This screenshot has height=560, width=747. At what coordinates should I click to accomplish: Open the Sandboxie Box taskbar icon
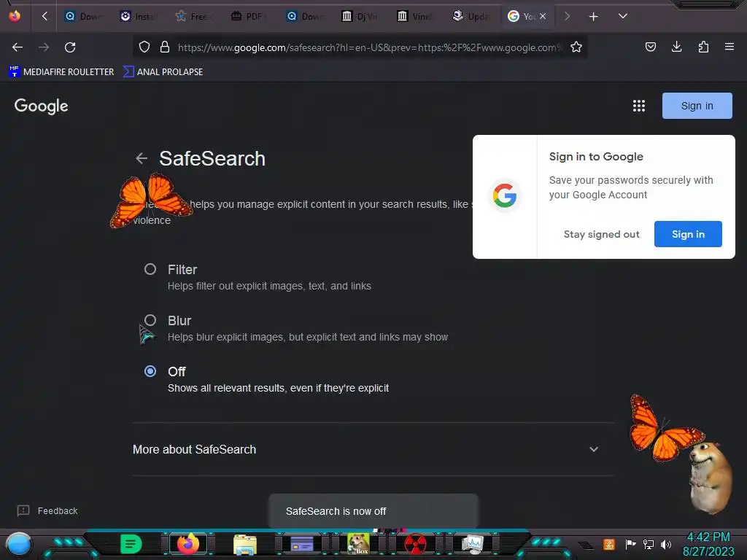click(358, 544)
